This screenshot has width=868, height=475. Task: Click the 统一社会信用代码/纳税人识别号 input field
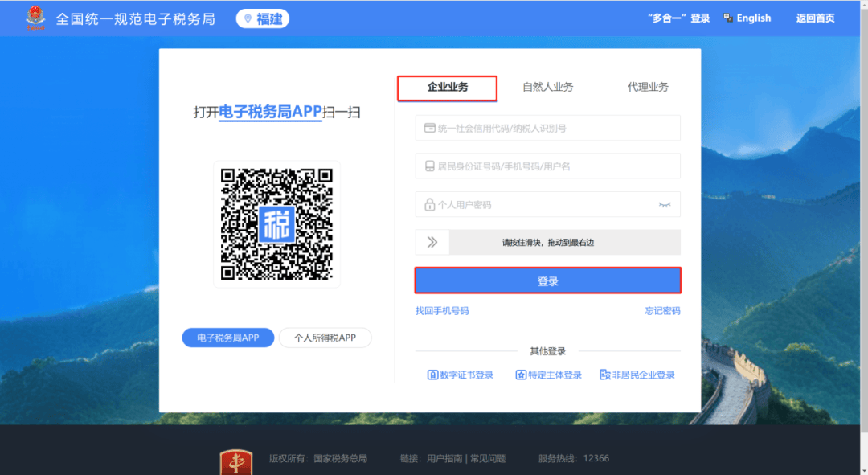click(x=547, y=128)
